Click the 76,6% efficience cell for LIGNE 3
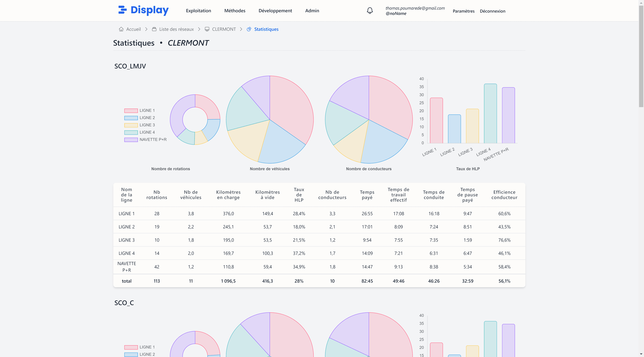This screenshot has height=357, width=644. [x=504, y=240]
